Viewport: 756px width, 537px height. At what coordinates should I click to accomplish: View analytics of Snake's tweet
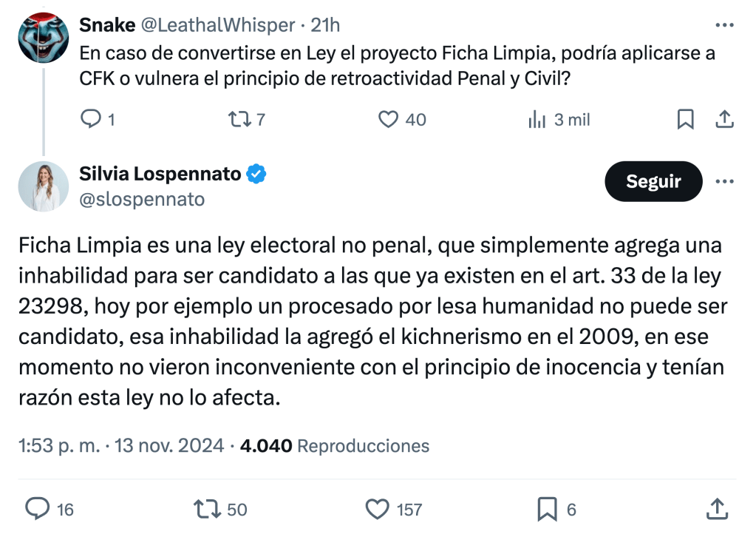click(537, 119)
